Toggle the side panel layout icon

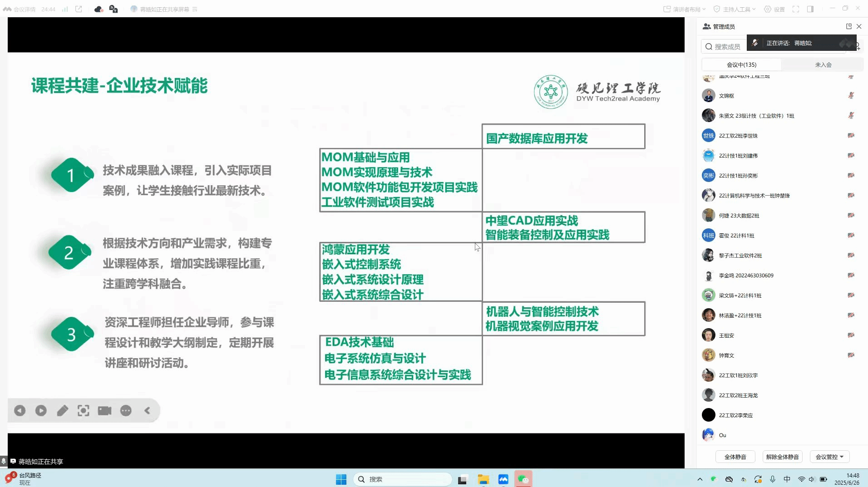pos(810,9)
